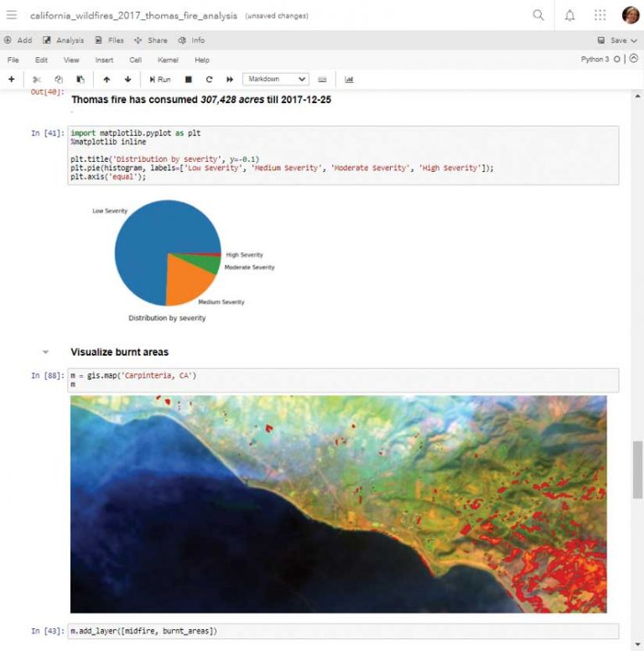This screenshot has height=651, width=644.
Task: Open the cell type Markdown dropdown
Action: 276,79
